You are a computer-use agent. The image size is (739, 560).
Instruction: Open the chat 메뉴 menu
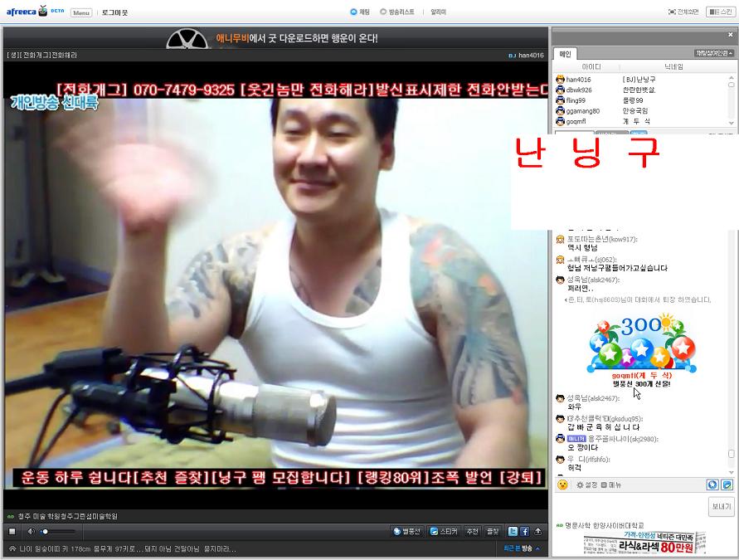(610, 485)
